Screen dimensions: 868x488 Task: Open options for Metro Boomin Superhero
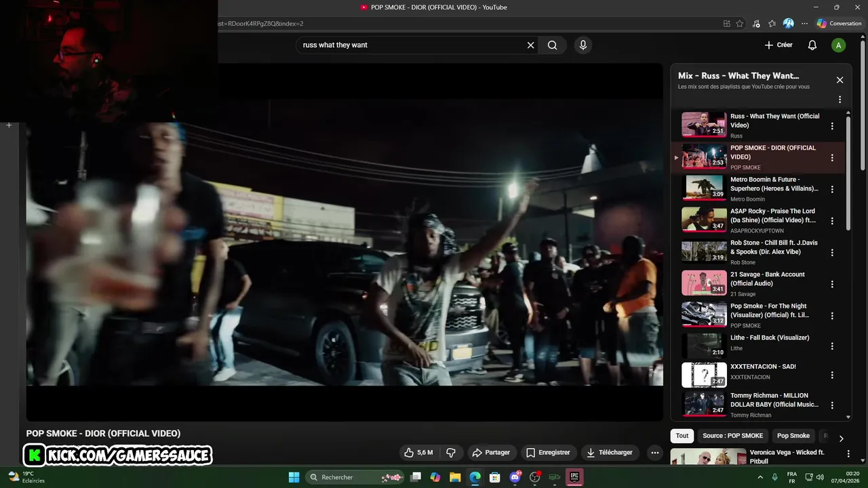coord(832,189)
